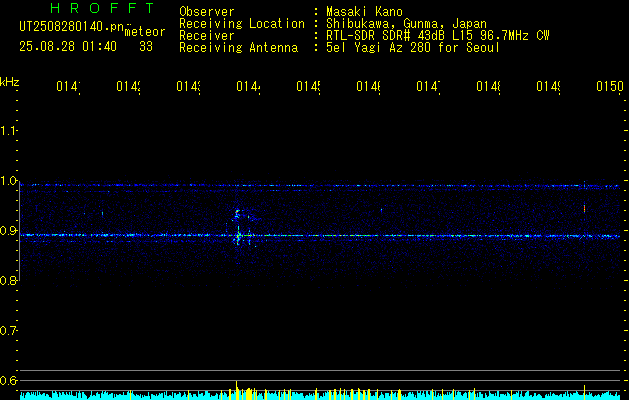Image resolution: width=629 pixels, height=400 pixels.
Task: Select the RTL-SDR SDR# 43dB receiver details
Action: [438, 36]
